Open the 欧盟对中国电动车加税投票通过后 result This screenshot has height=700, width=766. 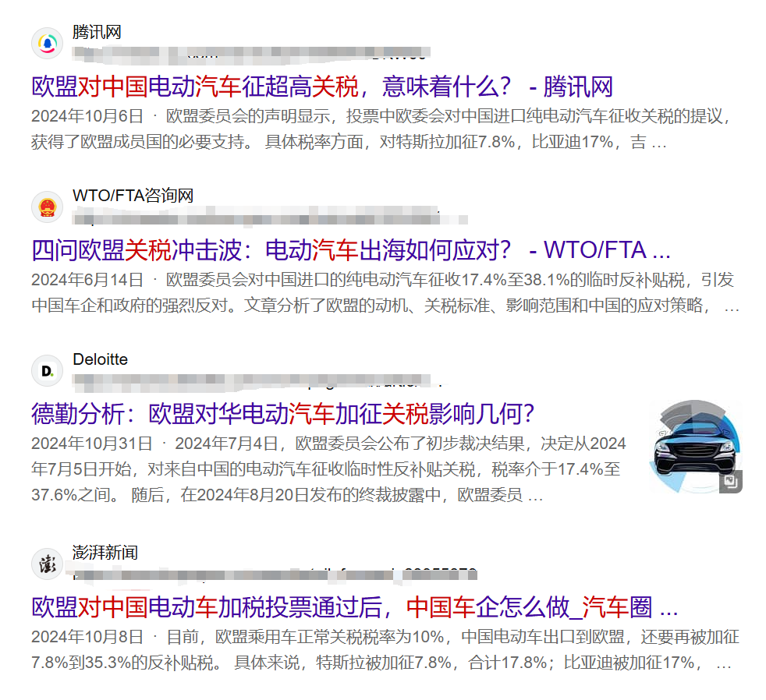(x=354, y=606)
